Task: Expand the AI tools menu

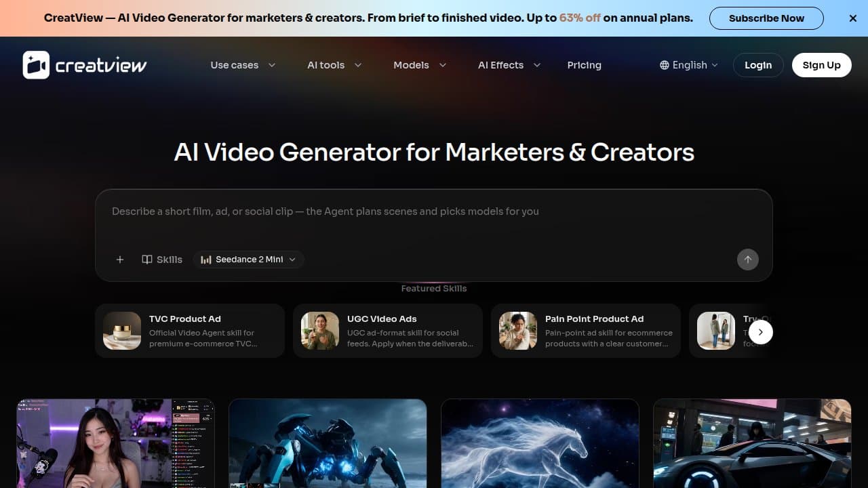Action: pyautogui.click(x=334, y=65)
